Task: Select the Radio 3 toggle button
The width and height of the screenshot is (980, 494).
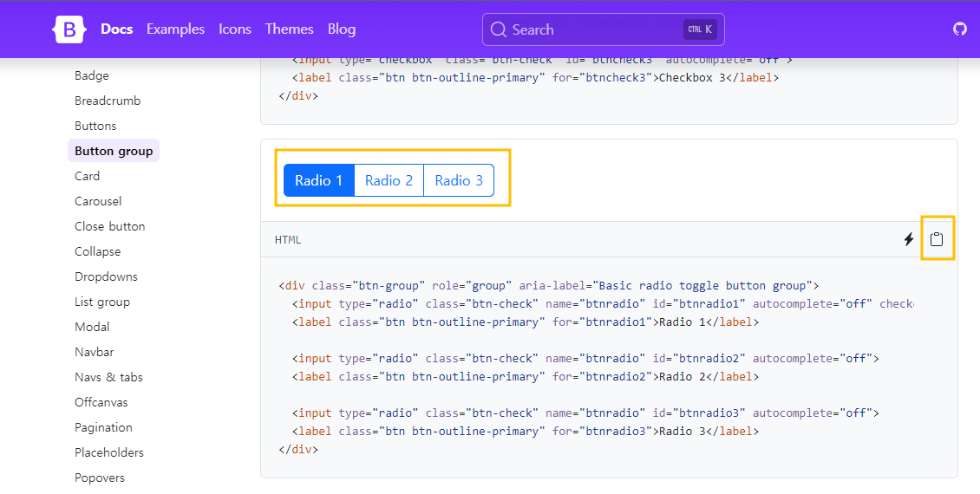Action: (459, 180)
